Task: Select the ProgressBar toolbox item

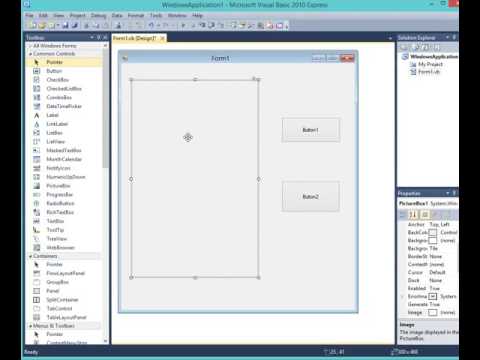Action: [x=63, y=195]
